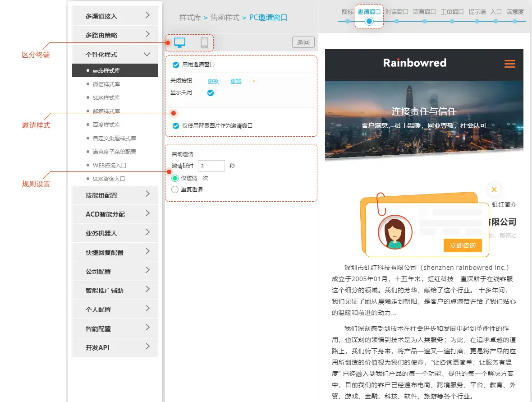Open 邮箱样式库 in sidebar
The image size is (532, 402).
pos(106,111)
